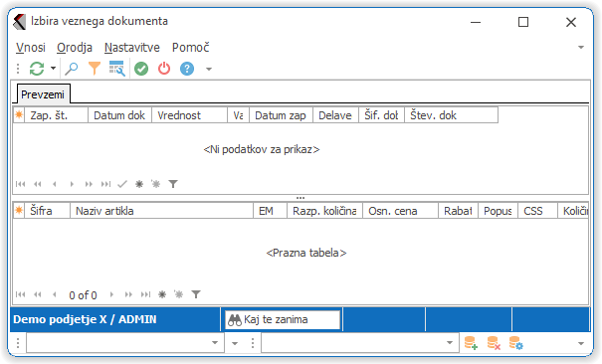
Task: Click the Šif. dob column header
Action: coord(381,115)
